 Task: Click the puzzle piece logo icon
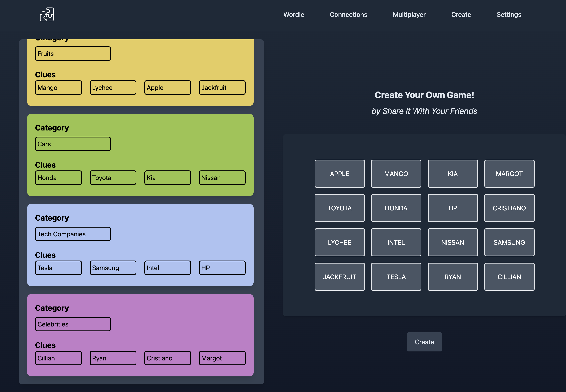(x=47, y=14)
